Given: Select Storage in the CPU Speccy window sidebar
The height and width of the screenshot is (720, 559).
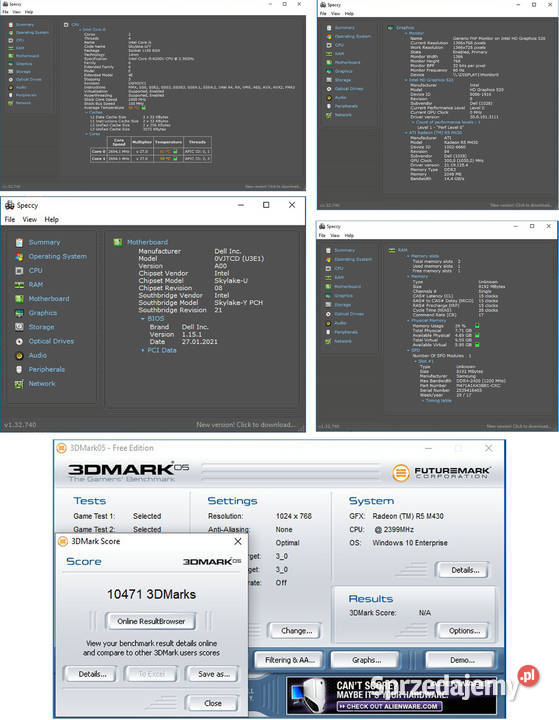Looking at the screenshot, I should (23, 72).
